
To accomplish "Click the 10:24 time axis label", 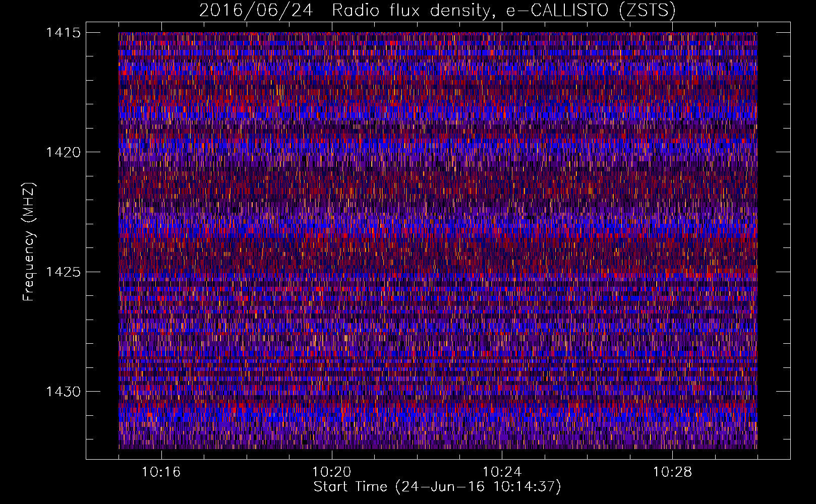I will [502, 472].
